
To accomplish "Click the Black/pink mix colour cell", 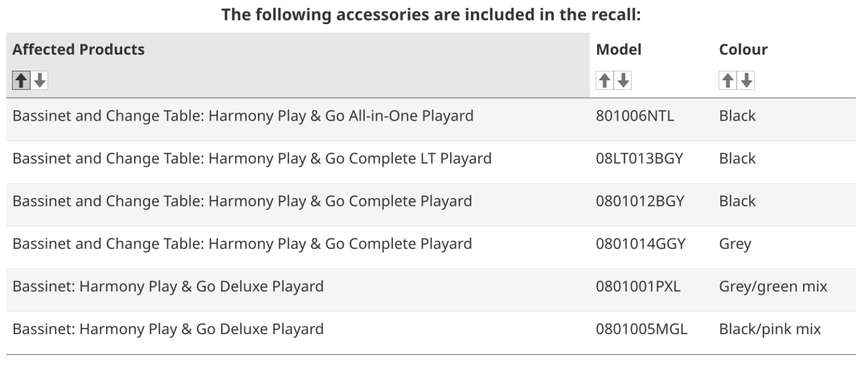I will (x=769, y=329).
